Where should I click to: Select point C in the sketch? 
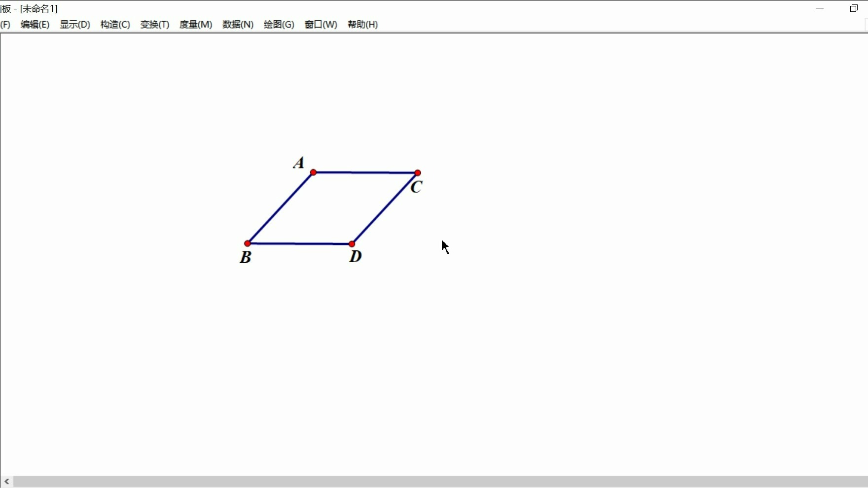(x=418, y=173)
